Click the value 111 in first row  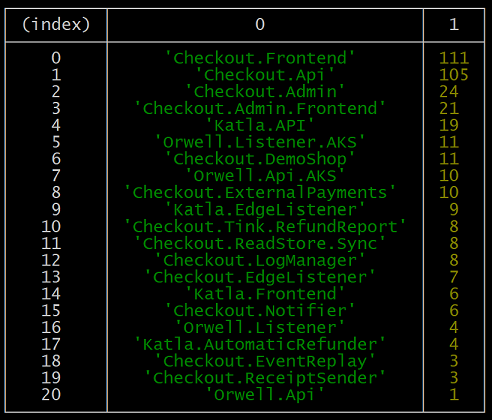tap(454, 58)
